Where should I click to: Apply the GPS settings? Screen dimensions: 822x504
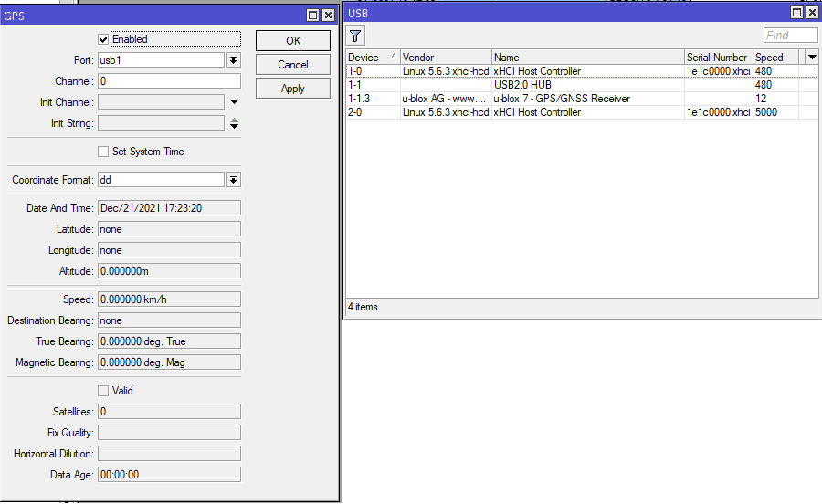pyautogui.click(x=293, y=89)
